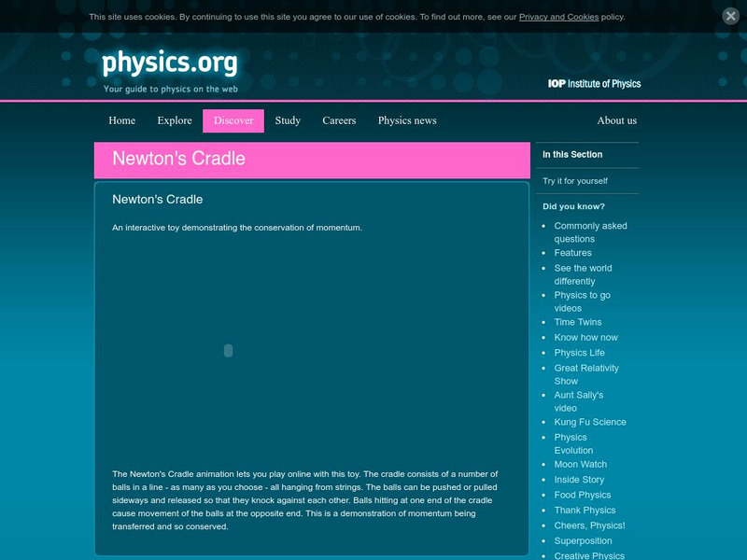Click the Try it for yourself link

tap(575, 181)
